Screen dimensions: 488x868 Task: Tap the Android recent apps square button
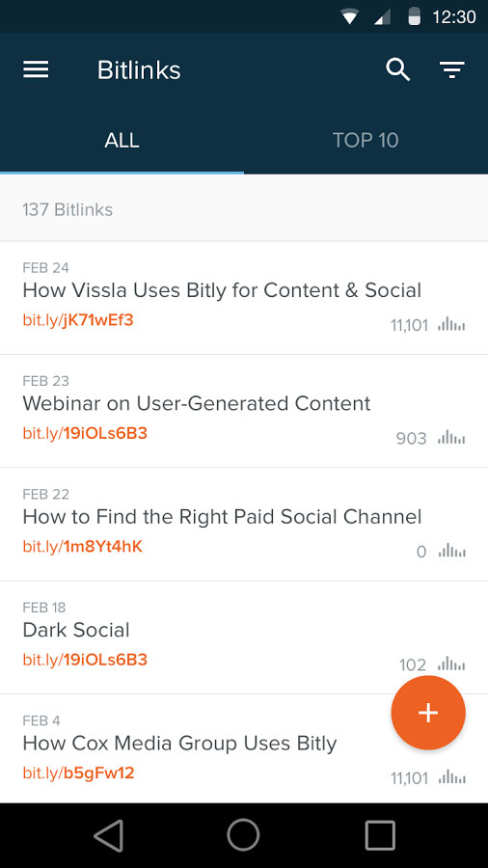(380, 835)
